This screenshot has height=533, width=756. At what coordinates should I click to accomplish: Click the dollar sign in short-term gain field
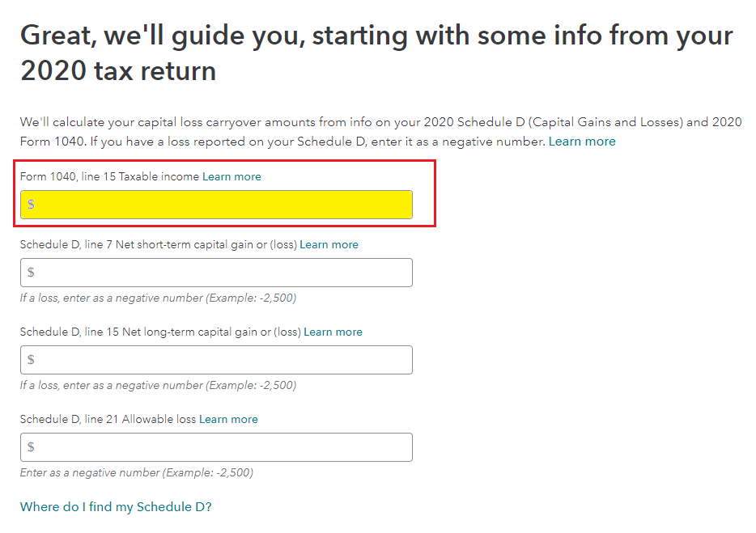point(31,273)
